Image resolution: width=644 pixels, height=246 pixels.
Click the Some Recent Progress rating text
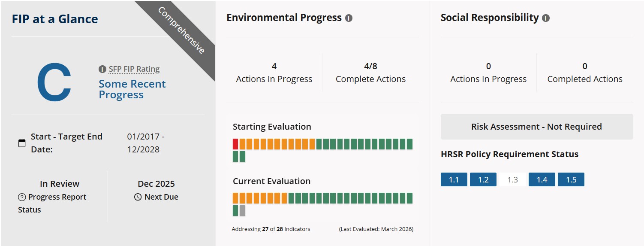(x=132, y=89)
